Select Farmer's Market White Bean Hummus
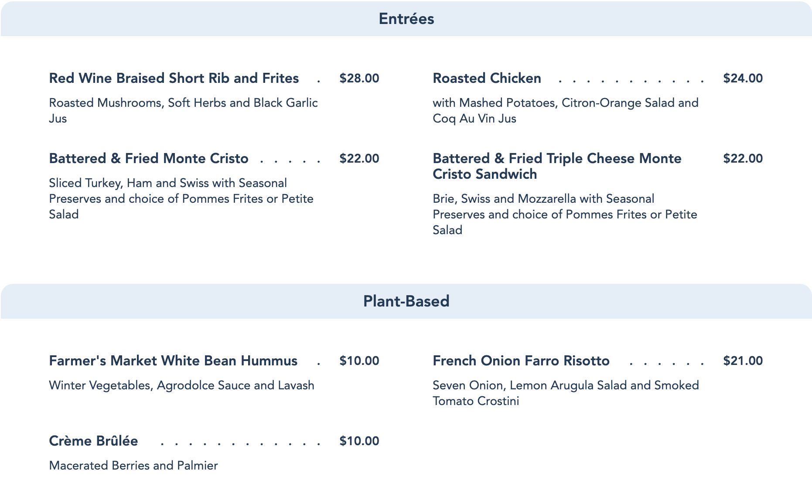Image resolution: width=812 pixels, height=504 pixels. coord(173,361)
